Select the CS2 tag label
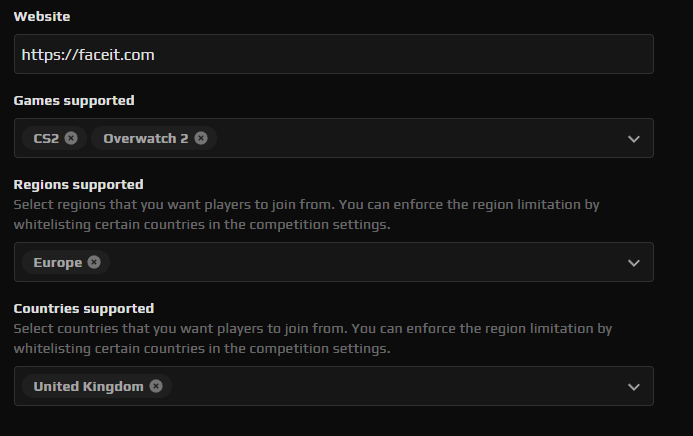The height and width of the screenshot is (436, 693). click(x=46, y=138)
